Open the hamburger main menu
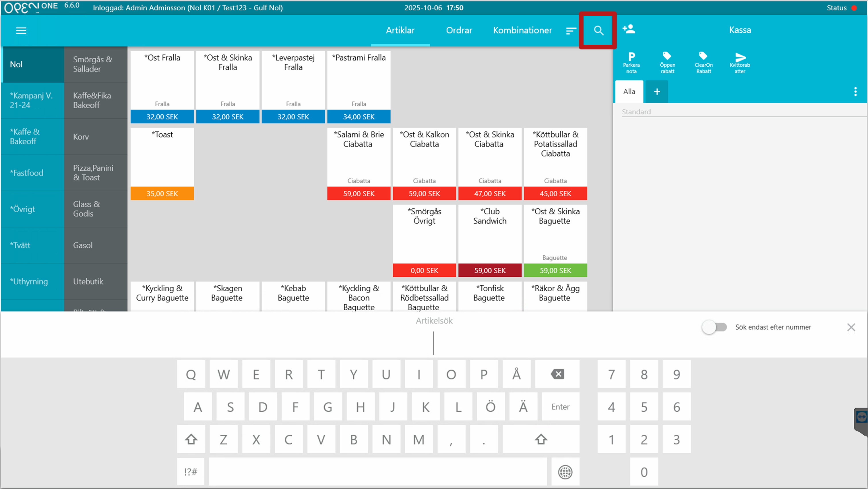This screenshot has height=489, width=868. tap(21, 30)
